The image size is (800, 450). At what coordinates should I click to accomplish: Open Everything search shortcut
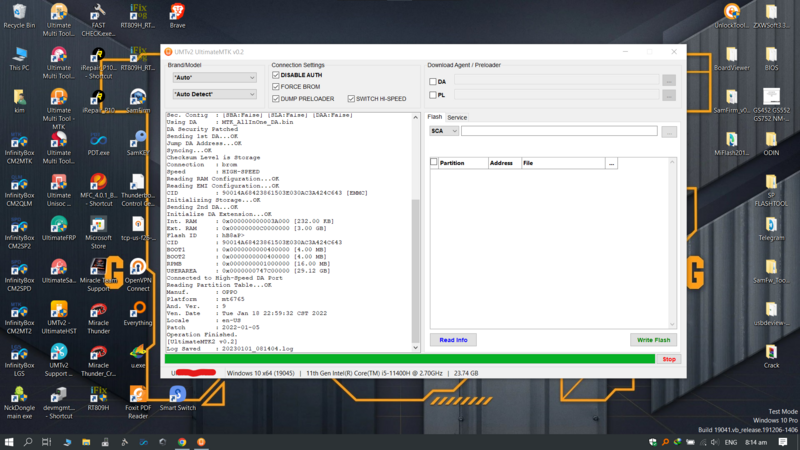138,314
